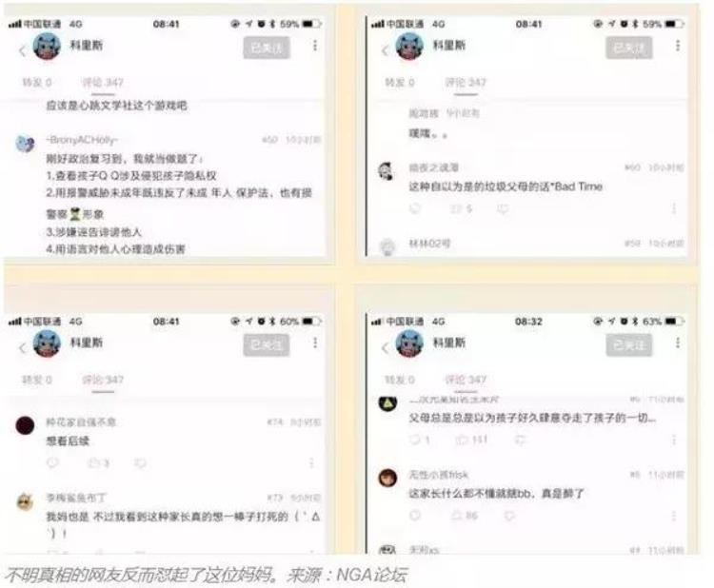Open more options on the Bad Time comment

[673, 209]
